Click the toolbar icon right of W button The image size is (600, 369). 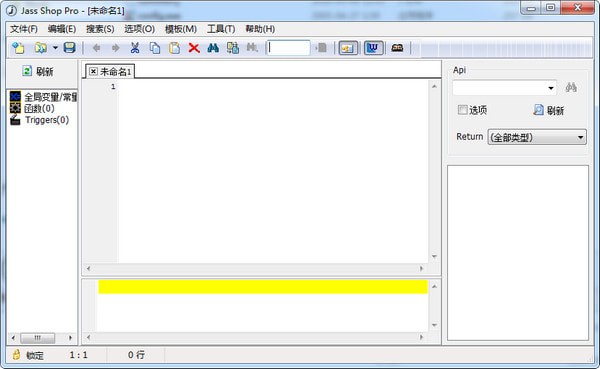(397, 48)
